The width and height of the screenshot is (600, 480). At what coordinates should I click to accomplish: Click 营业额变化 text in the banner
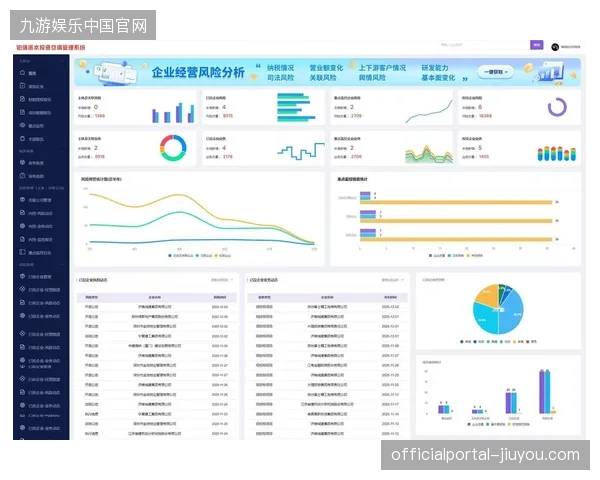pos(326,68)
